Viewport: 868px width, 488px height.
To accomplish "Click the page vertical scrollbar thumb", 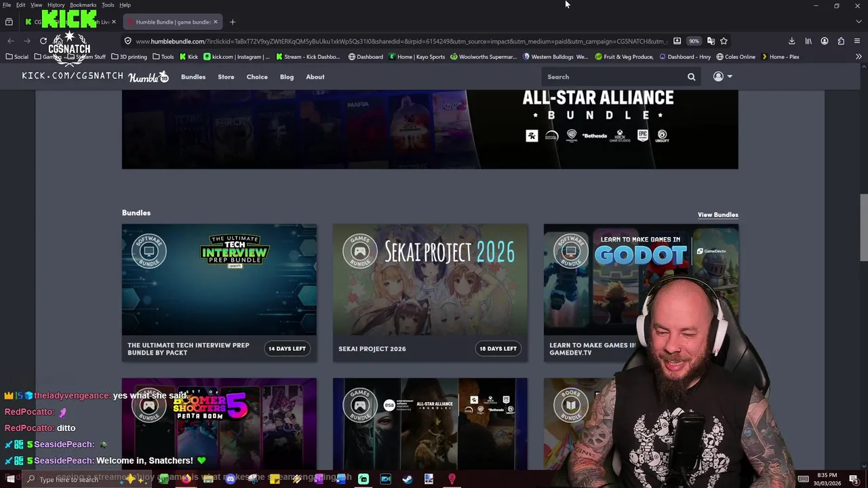I will pyautogui.click(x=863, y=227).
